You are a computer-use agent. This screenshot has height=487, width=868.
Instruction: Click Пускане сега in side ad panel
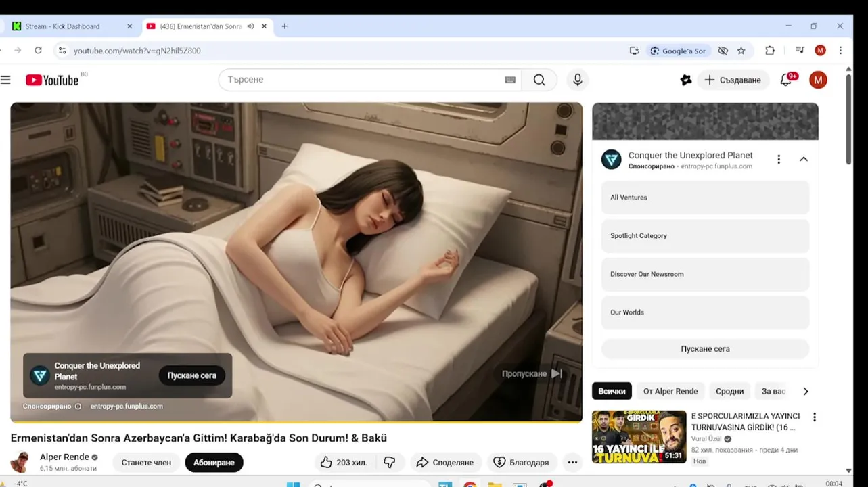705,349
